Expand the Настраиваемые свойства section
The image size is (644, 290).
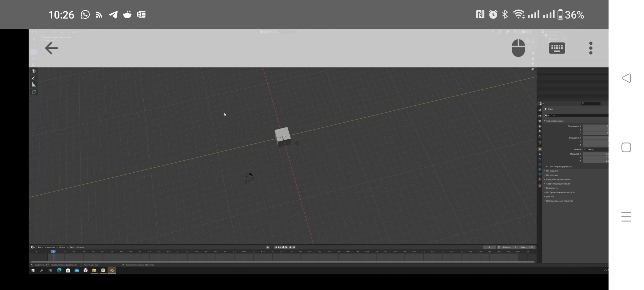click(559, 201)
